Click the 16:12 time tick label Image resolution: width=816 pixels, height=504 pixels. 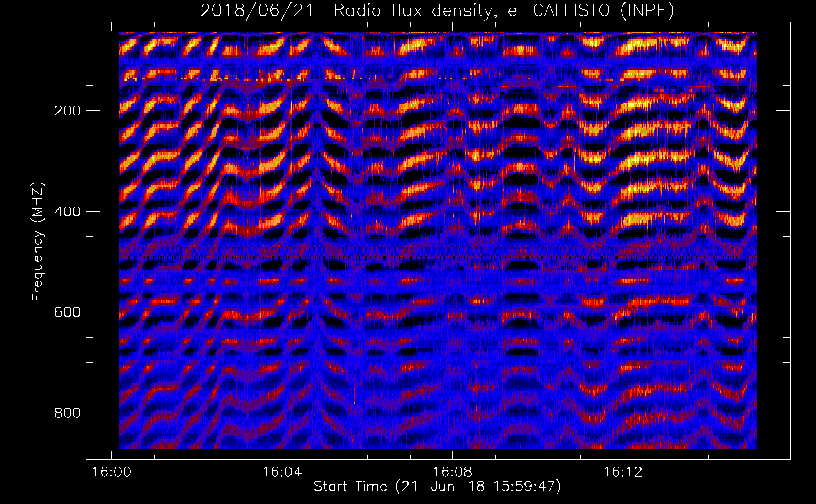click(623, 472)
